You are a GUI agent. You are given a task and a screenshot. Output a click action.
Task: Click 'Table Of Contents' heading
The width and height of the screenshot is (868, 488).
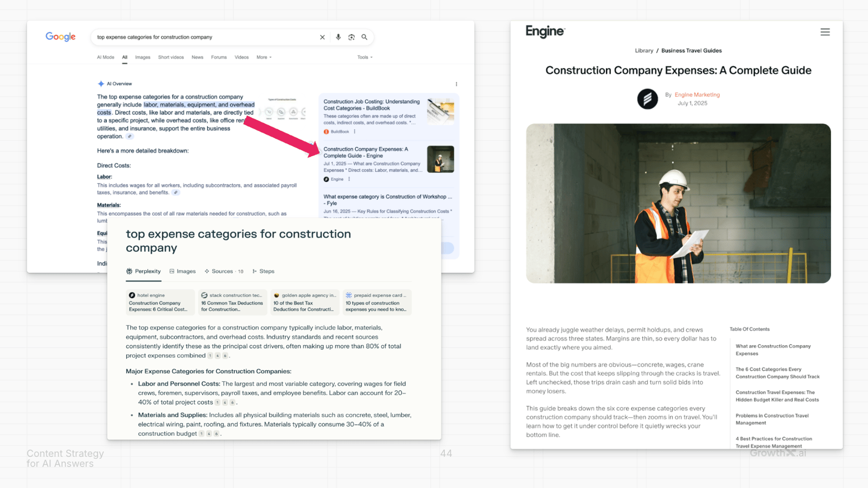pos(750,329)
